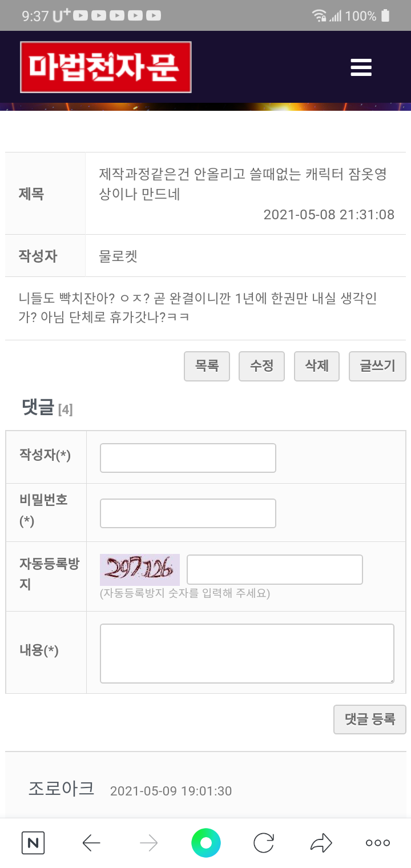Image resolution: width=411 pixels, height=868 pixels.
Task: Click the 글쓰기 button
Action: click(377, 366)
